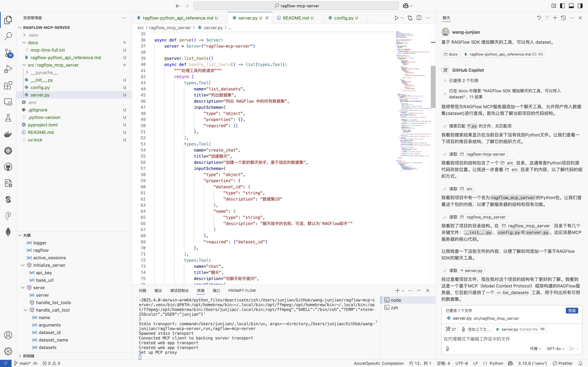The height and width of the screenshot is (367, 588).
Task: Open the GitHub sidebar icon
Action: tap(8, 167)
